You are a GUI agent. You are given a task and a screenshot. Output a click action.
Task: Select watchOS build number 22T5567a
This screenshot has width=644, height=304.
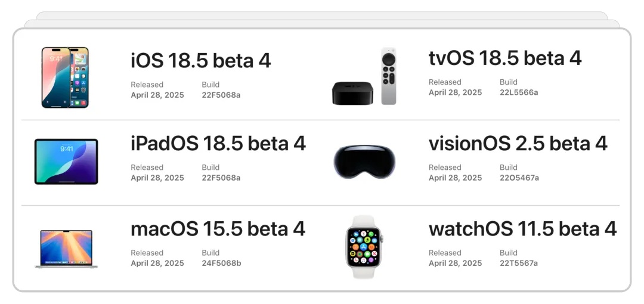pos(519,263)
